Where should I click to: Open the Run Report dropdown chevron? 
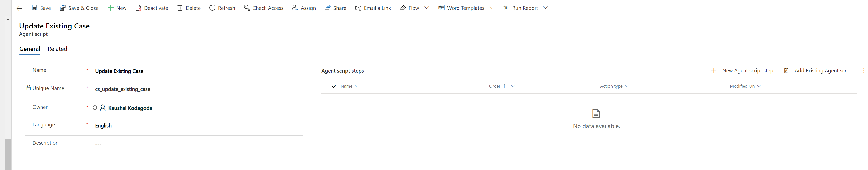[x=545, y=8]
